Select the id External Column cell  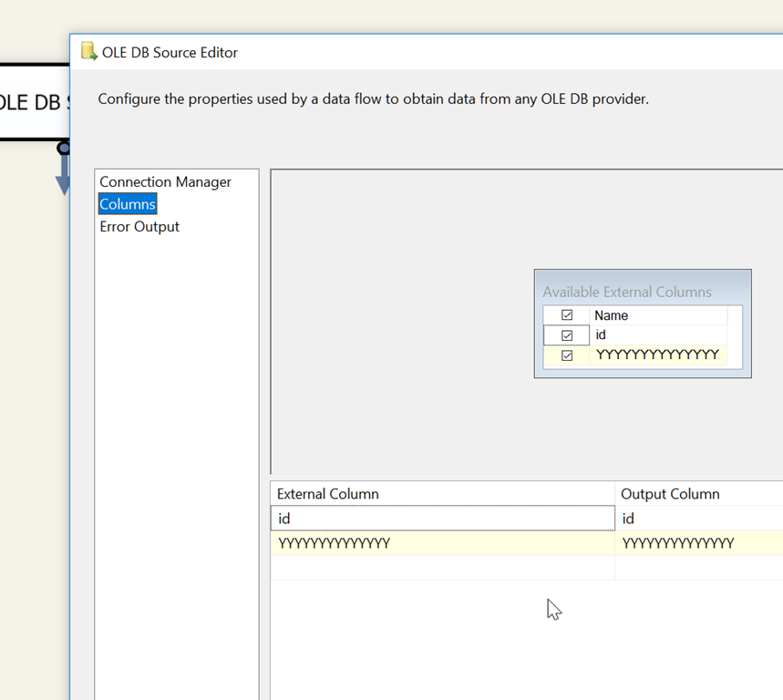point(443,519)
